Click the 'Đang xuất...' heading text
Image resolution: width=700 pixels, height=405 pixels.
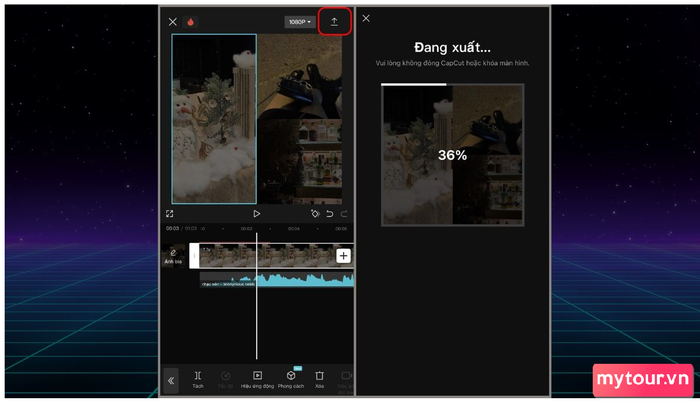(452, 47)
